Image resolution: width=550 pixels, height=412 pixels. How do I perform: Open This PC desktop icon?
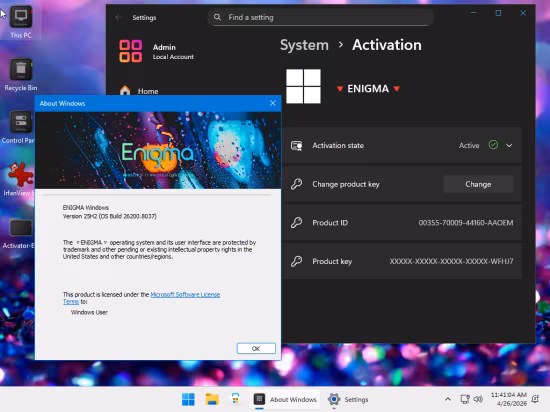21,22
